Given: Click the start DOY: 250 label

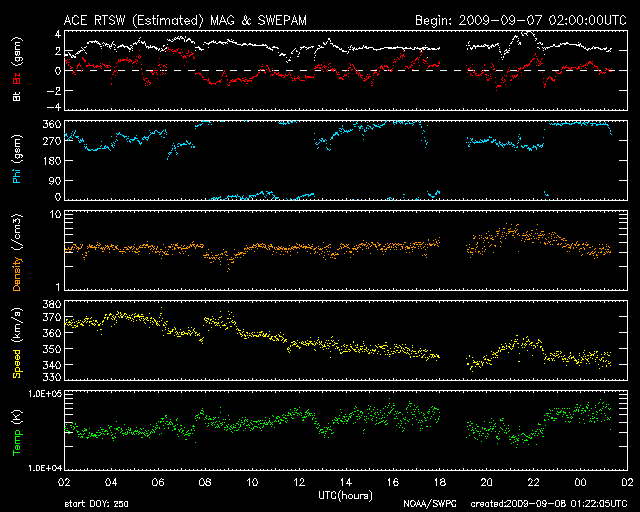Looking at the screenshot, I should click(96, 504).
